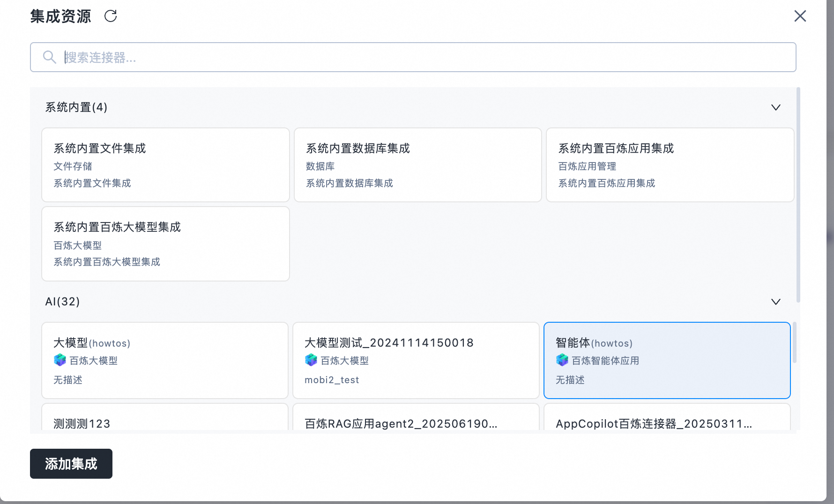The width and height of the screenshot is (834, 504).
Task: Click the 添加集成 button
Action: point(71,464)
